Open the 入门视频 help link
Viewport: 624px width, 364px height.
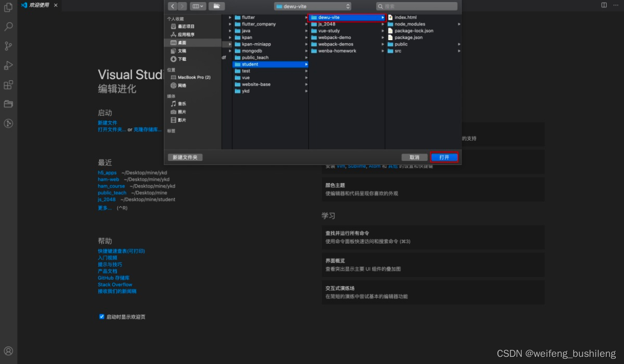[x=107, y=257]
